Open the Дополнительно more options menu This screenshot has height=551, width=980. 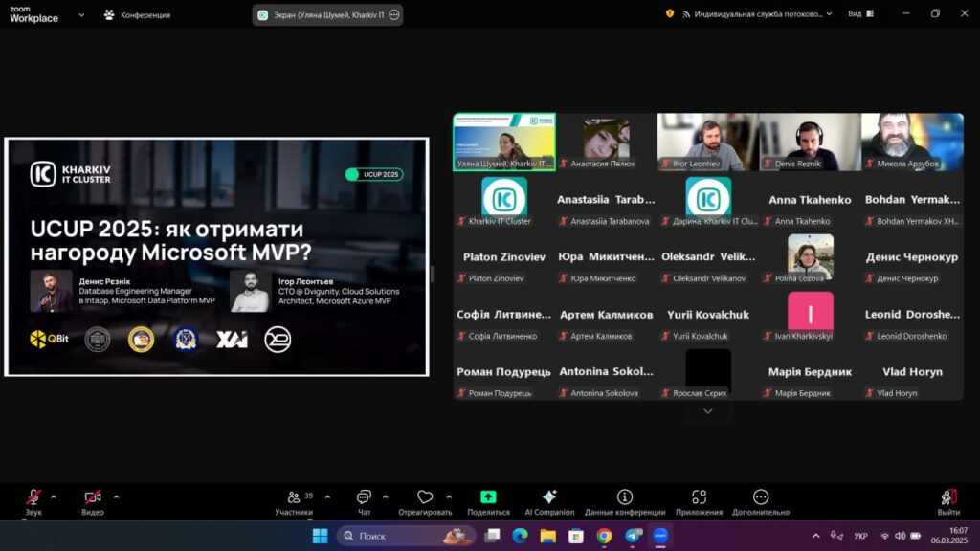click(761, 502)
